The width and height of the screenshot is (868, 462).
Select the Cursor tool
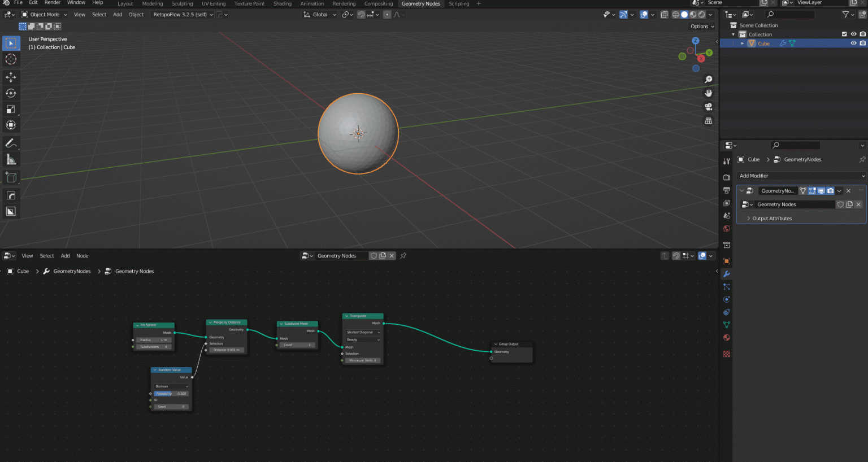(11, 59)
